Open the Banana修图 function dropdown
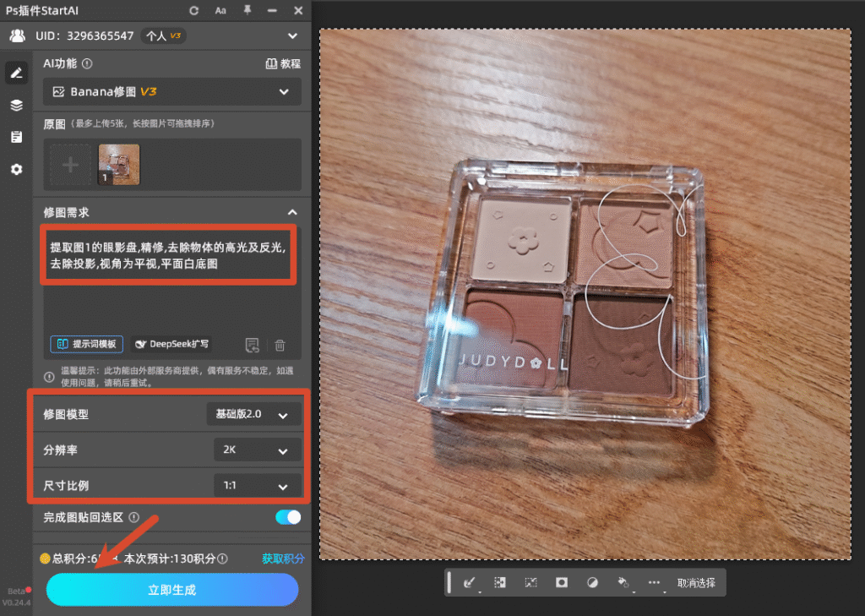The height and width of the screenshot is (616, 865). tap(172, 91)
